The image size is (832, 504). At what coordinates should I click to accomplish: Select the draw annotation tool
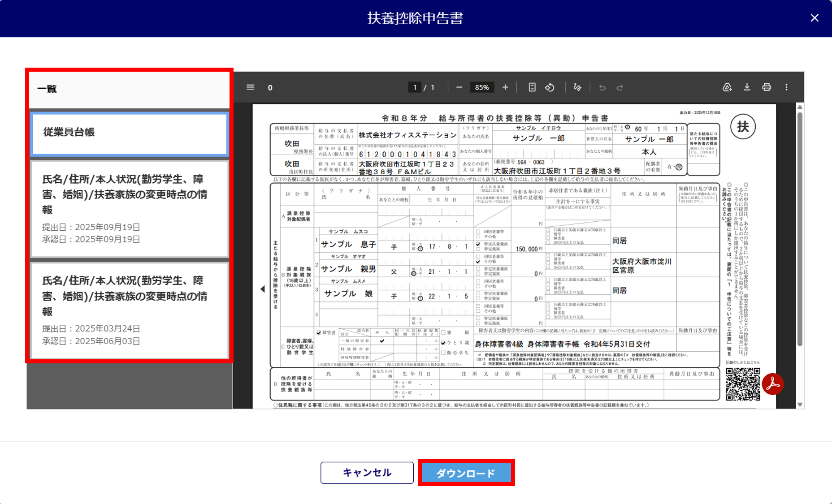(577, 87)
